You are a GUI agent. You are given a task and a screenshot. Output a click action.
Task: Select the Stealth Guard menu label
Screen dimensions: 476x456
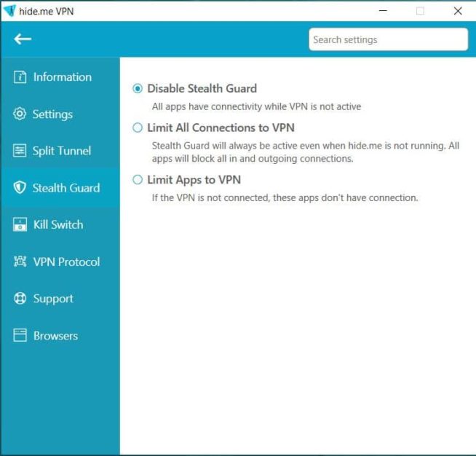(66, 188)
